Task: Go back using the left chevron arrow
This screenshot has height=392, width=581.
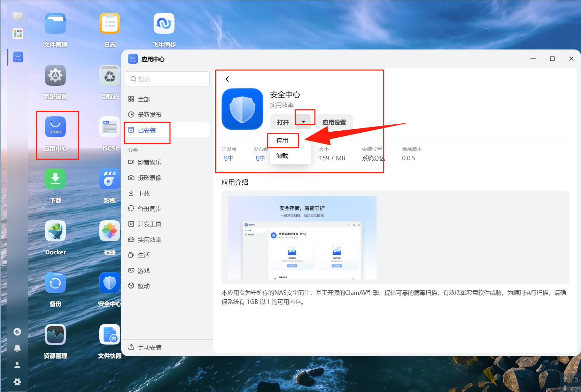Action: point(227,79)
